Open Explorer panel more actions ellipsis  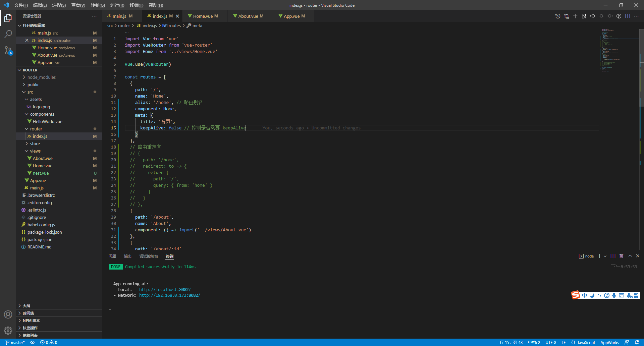tap(94, 16)
